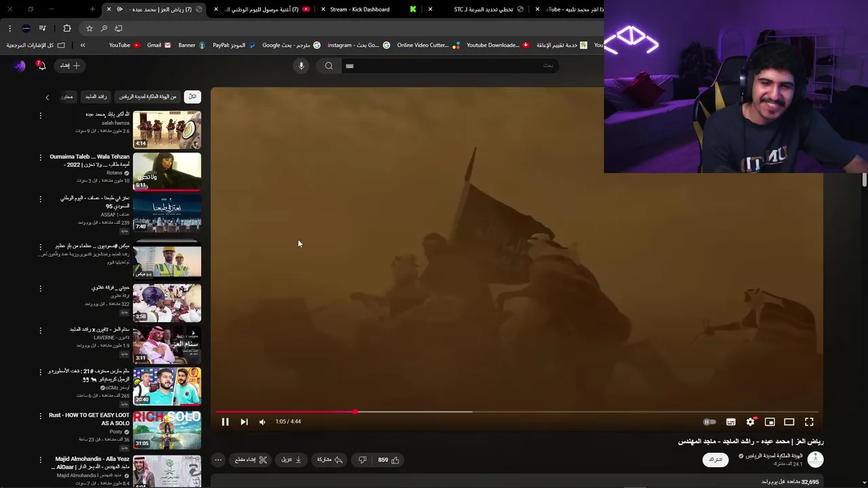Select the Rashed Al-Majed filter chip
Viewport: 868px width, 488px height.
pyautogui.click(x=96, y=97)
